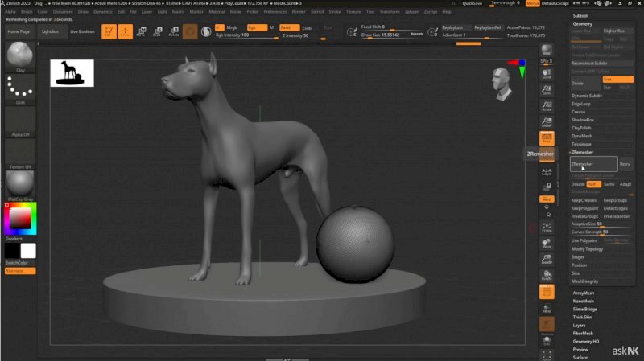
Task: Click the Zoom canvas icon
Action: (x=547, y=90)
